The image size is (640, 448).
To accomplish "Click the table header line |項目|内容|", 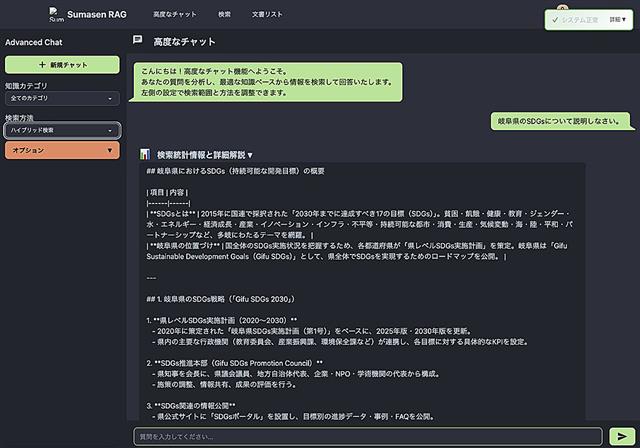I will tap(167, 192).
